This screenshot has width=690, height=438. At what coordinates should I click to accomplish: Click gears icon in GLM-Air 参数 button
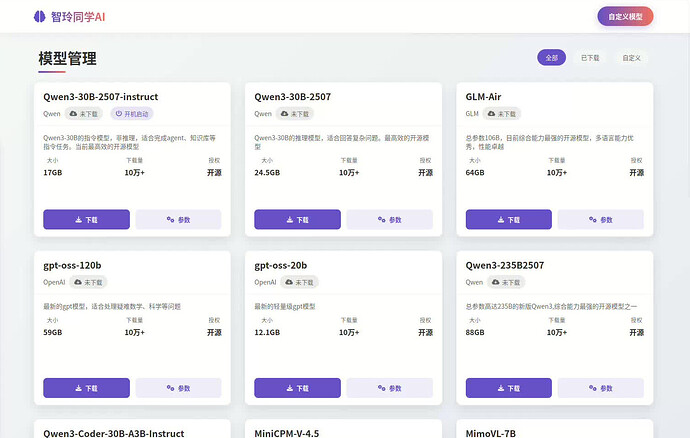tap(593, 219)
